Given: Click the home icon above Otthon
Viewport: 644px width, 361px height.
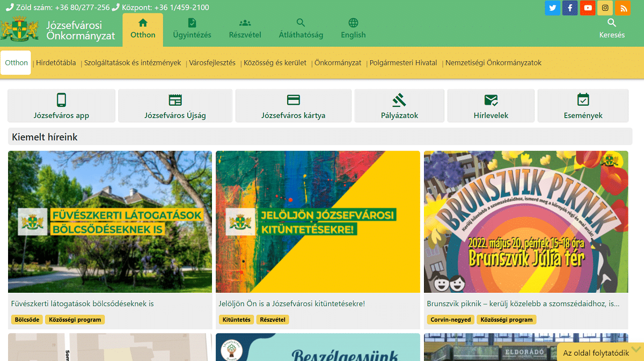Looking at the screenshot, I should [143, 23].
